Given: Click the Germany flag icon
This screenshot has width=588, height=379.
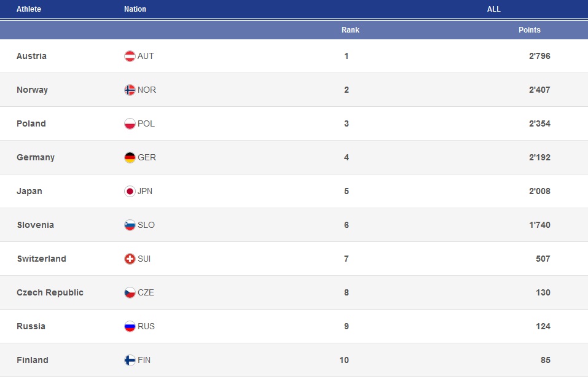Looking at the screenshot, I should (130, 157).
